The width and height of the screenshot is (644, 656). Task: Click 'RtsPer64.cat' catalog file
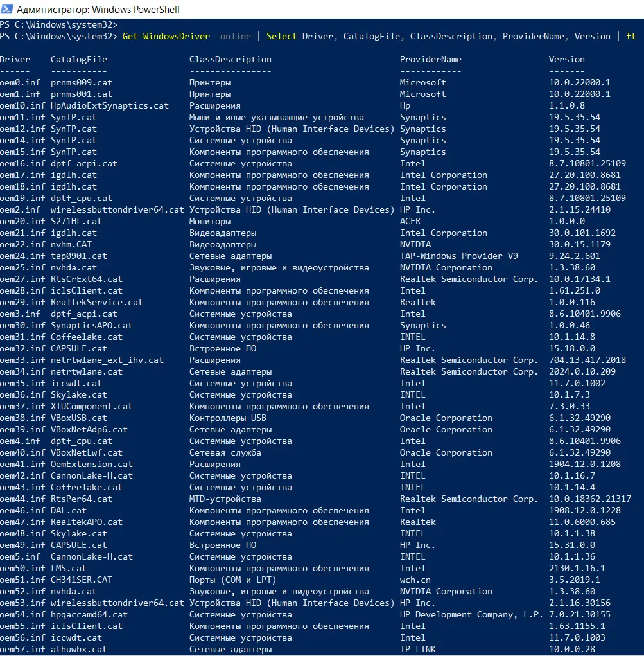81,499
